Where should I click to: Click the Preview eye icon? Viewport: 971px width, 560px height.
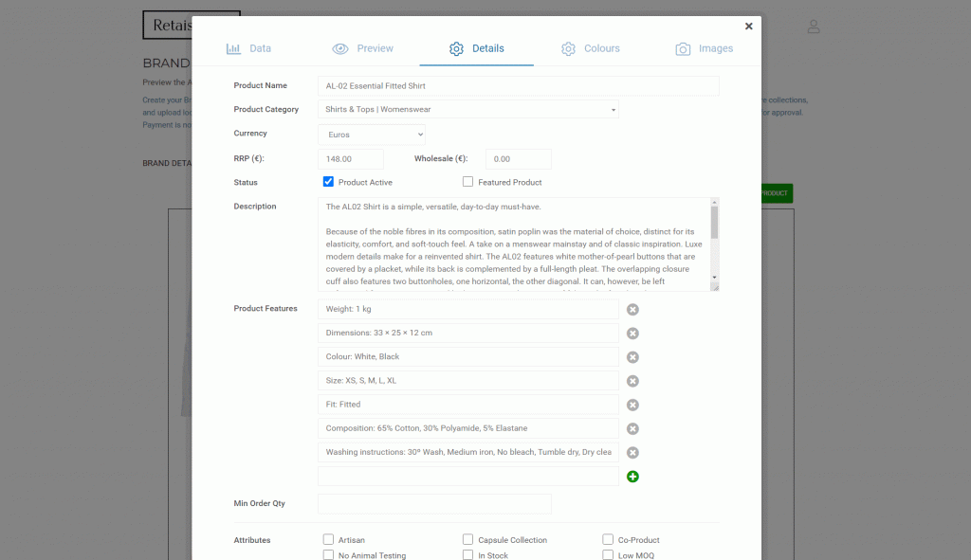tap(340, 49)
